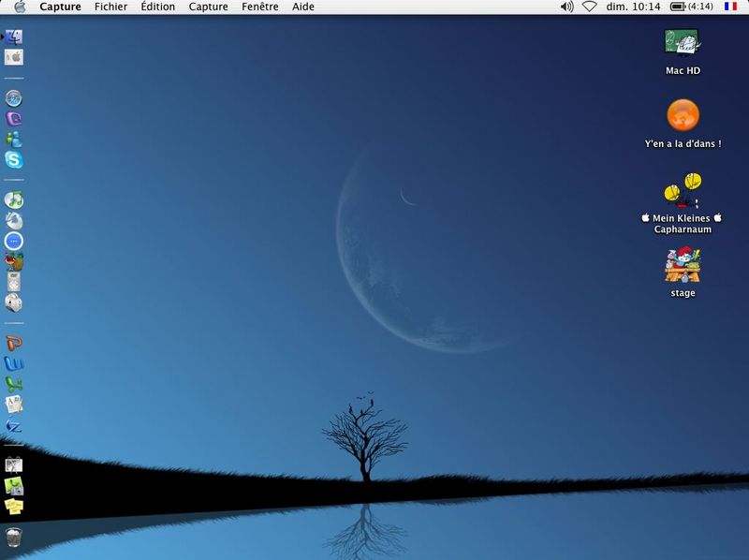Image resolution: width=749 pixels, height=560 pixels.
Task: Open Finder from the dock
Action: (x=14, y=37)
